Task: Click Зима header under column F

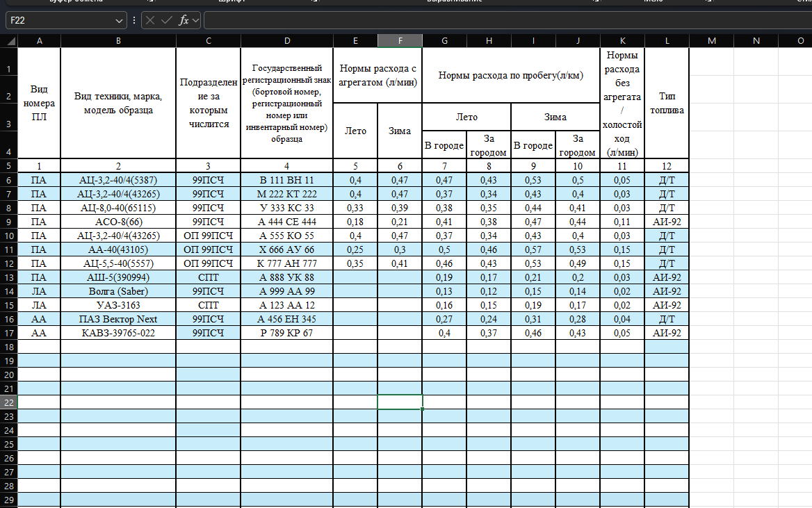Action: [400, 131]
